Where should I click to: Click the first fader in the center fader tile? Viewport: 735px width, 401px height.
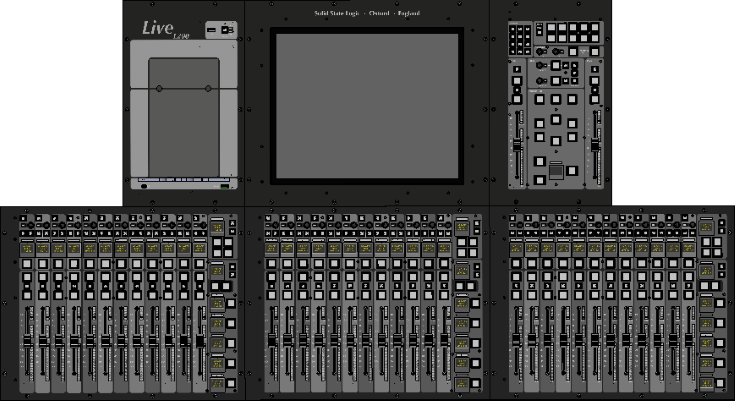click(272, 340)
